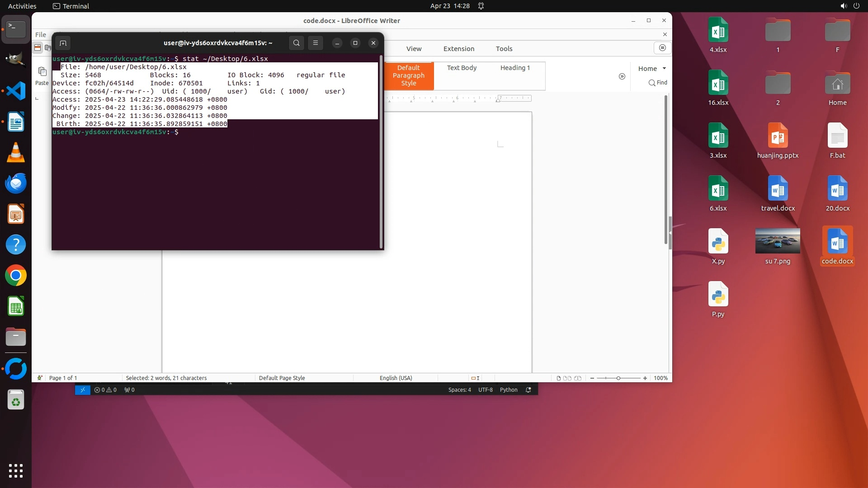Open the terminal hamburger menu
This screenshot has width=868, height=488.
[x=316, y=43]
